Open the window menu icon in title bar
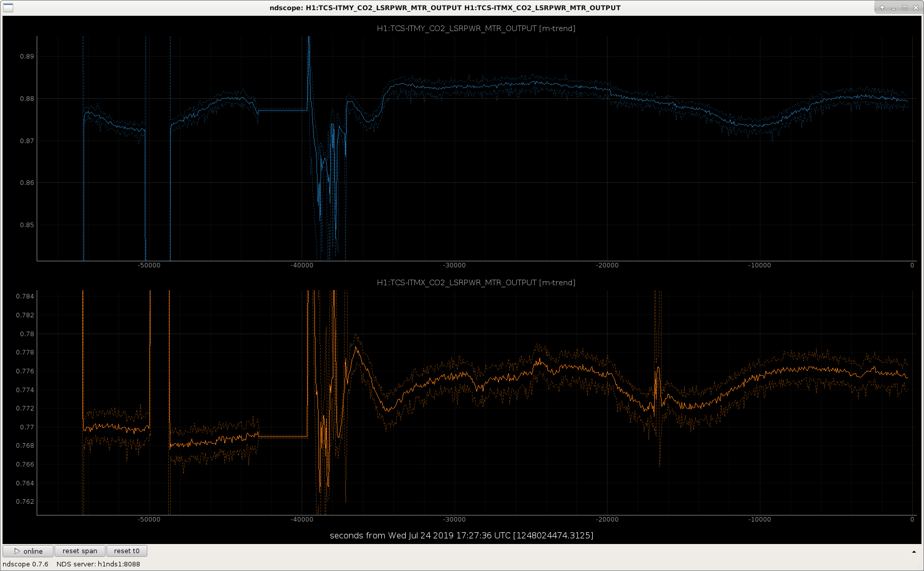 pos(8,8)
